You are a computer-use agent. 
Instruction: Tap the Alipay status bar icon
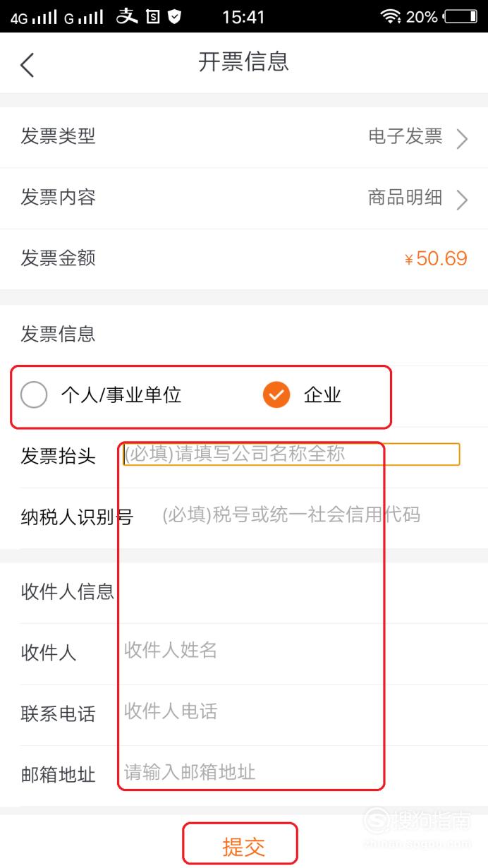(x=127, y=16)
